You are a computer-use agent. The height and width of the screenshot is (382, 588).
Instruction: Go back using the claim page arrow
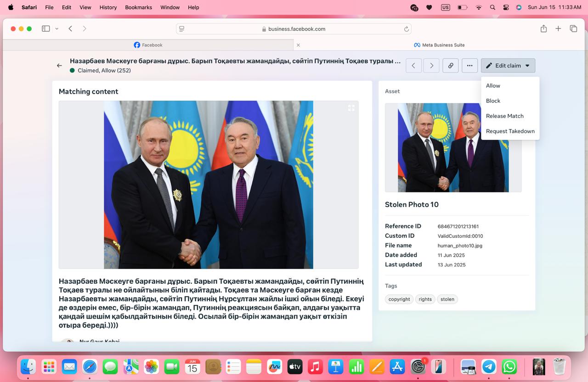point(59,66)
